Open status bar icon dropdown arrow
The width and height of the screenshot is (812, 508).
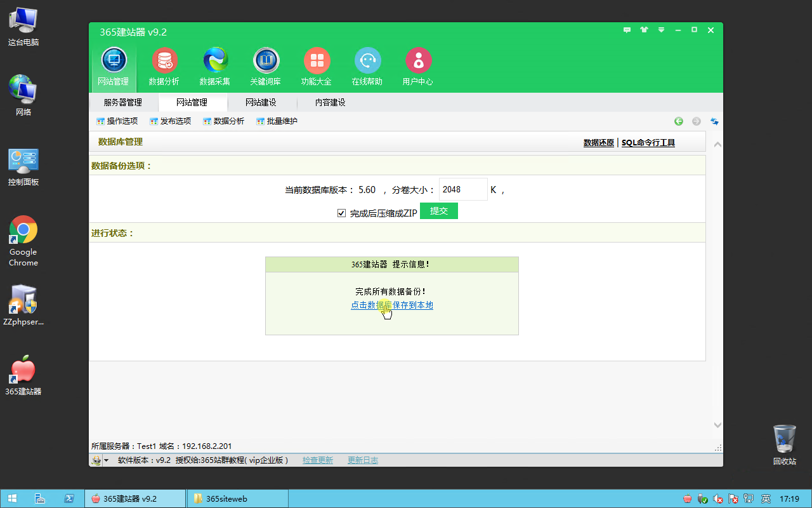coord(107,460)
